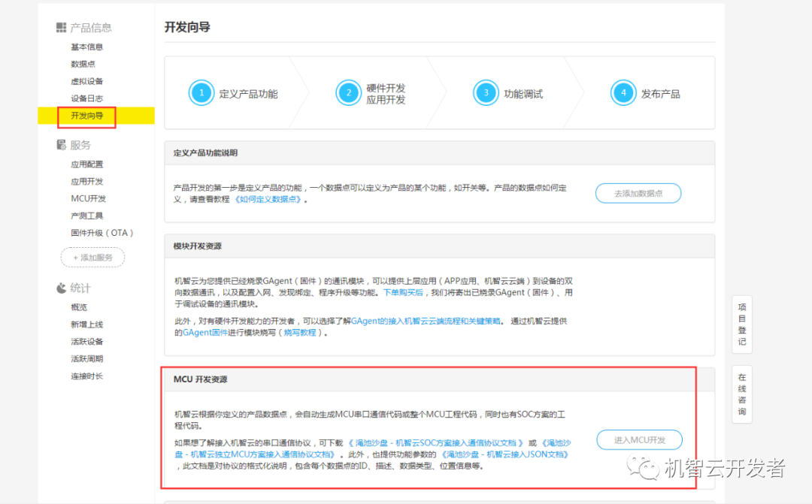Click the 模块开发资源 panel header
Screen dimensions: 812x504
tap(440, 246)
